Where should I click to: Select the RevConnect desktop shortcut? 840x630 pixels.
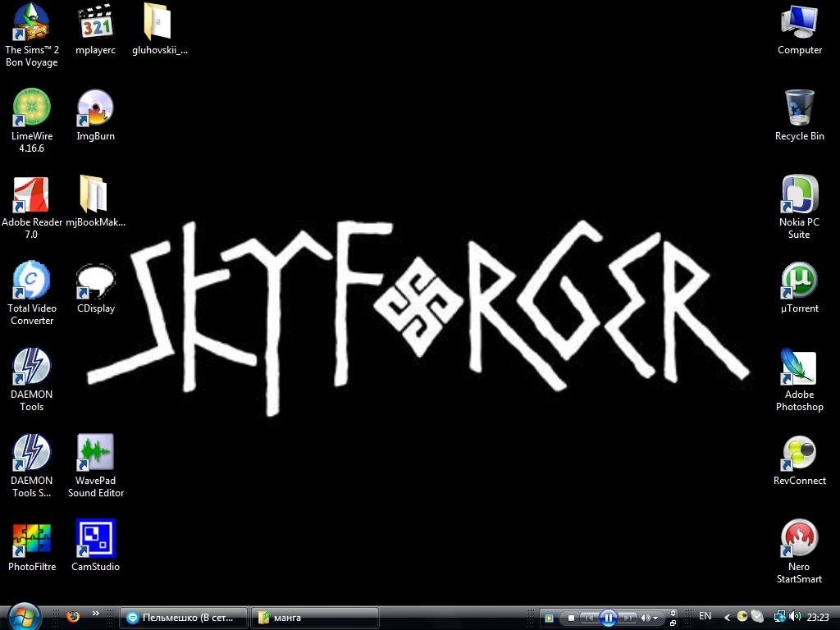(799, 461)
